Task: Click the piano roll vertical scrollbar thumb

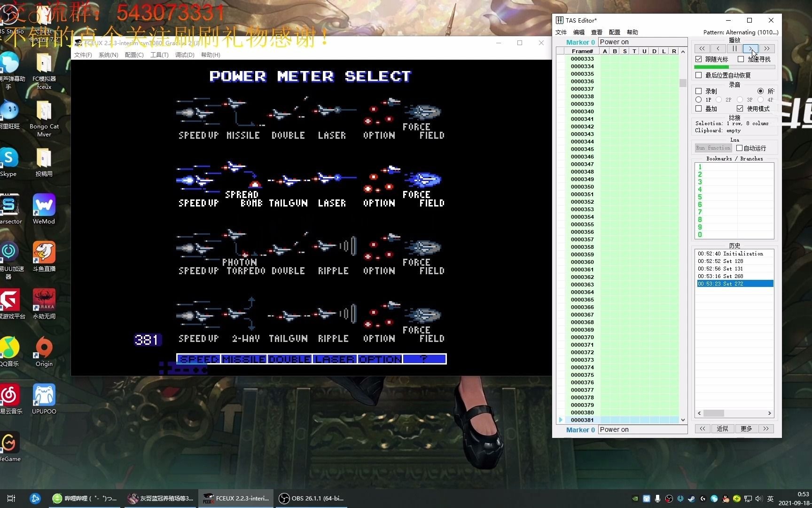Action: (x=683, y=83)
